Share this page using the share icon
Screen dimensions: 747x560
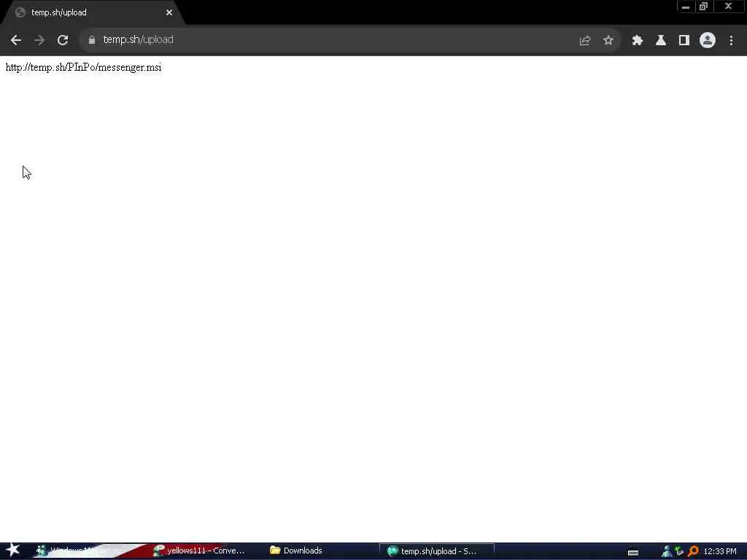point(584,41)
